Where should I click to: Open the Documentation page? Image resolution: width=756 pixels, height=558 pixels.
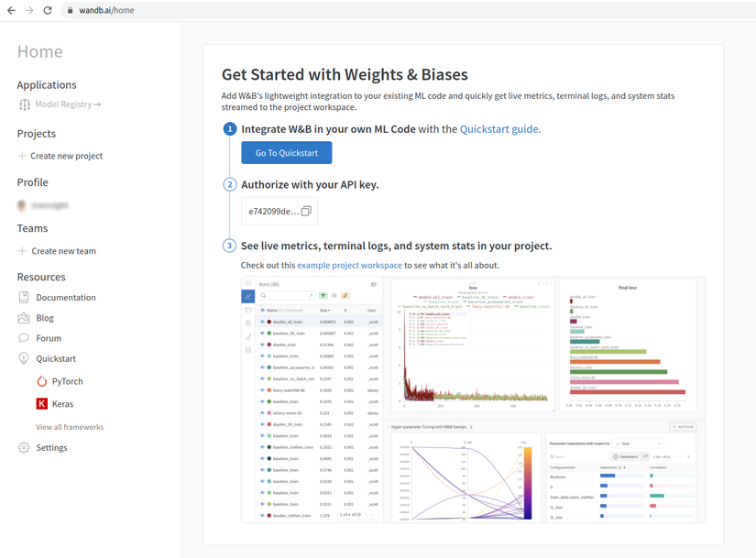(65, 298)
